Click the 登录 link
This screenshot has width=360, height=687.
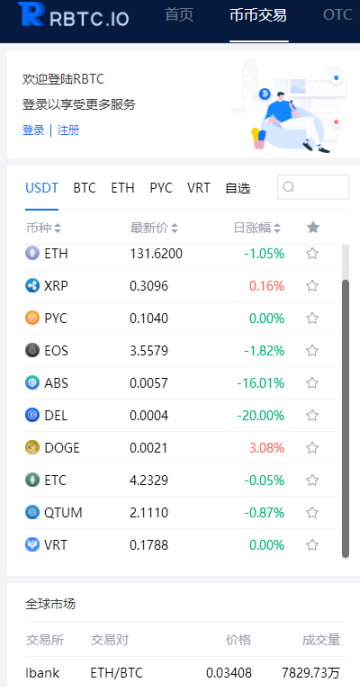point(33,130)
